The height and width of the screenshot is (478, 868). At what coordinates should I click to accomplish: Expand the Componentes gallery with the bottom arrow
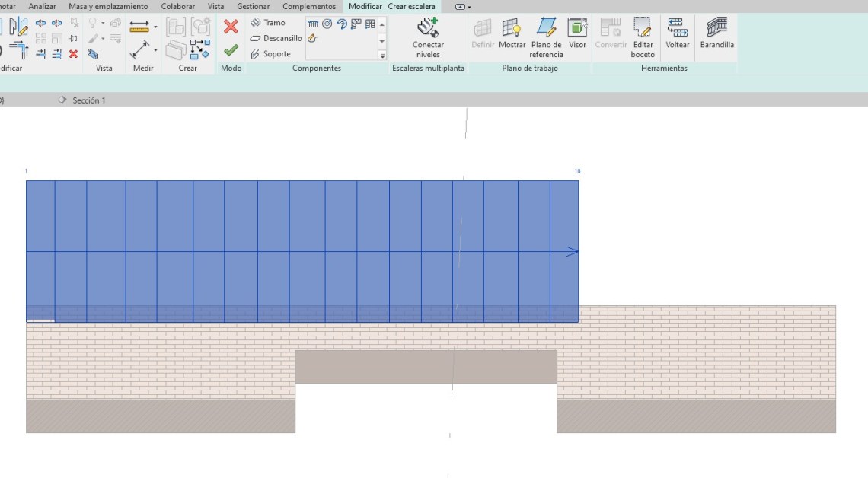pos(382,56)
